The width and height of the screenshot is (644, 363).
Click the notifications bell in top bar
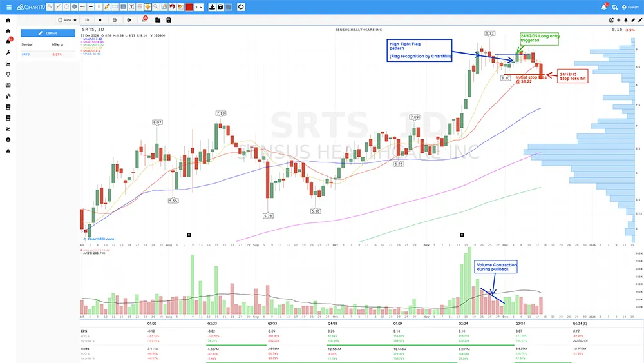tap(604, 7)
